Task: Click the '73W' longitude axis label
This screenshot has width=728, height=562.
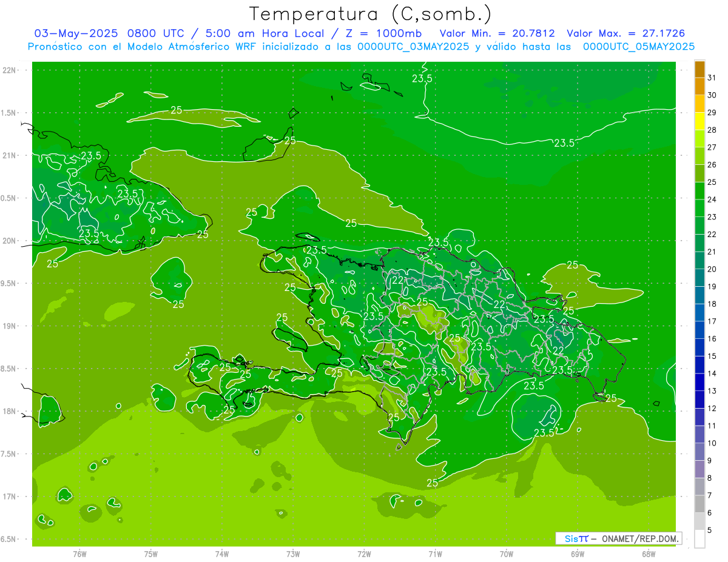Action: 293,554
